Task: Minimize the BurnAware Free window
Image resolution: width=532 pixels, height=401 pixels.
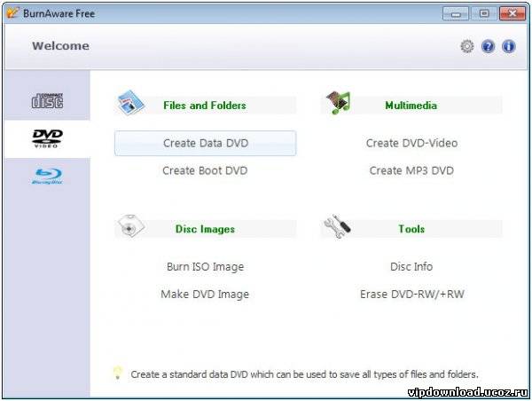Action: coord(456,14)
